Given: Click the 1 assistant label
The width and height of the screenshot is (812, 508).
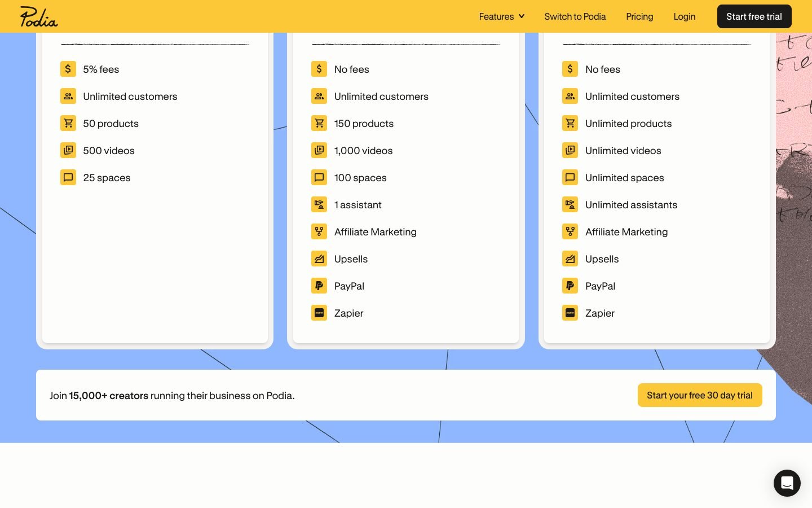Looking at the screenshot, I should [x=358, y=205].
